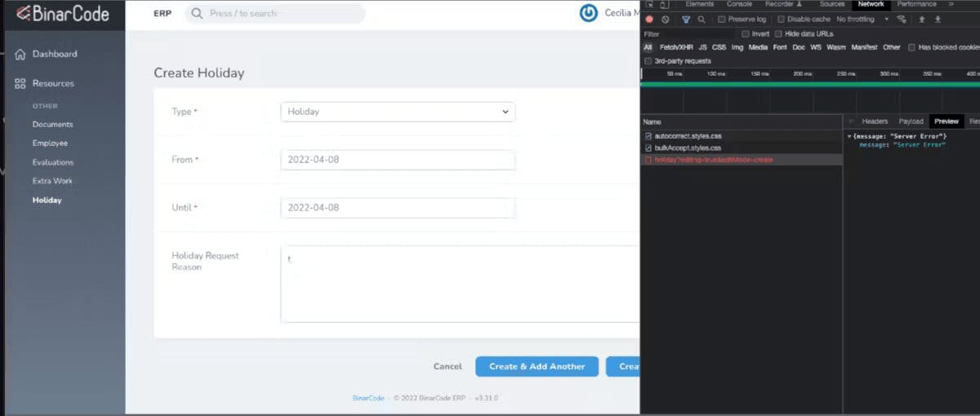
Task: Select the Network tab
Action: click(x=871, y=4)
